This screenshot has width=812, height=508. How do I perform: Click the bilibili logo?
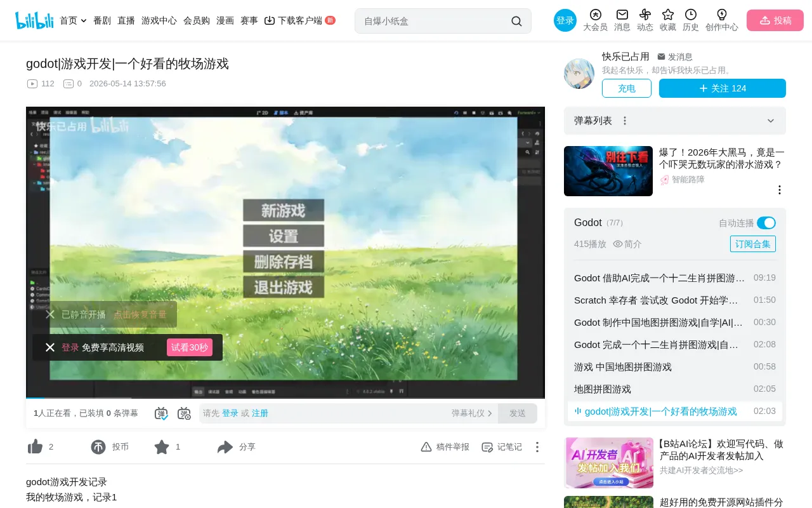[34, 20]
